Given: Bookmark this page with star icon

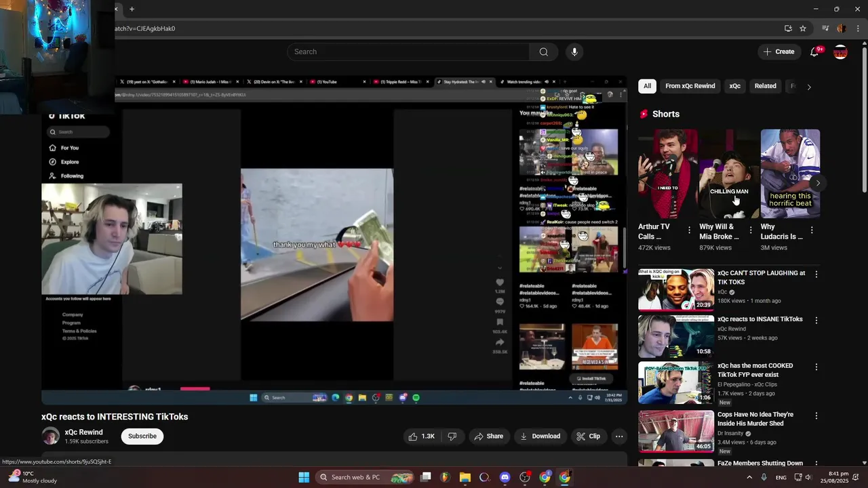Looking at the screenshot, I should pos(803,28).
